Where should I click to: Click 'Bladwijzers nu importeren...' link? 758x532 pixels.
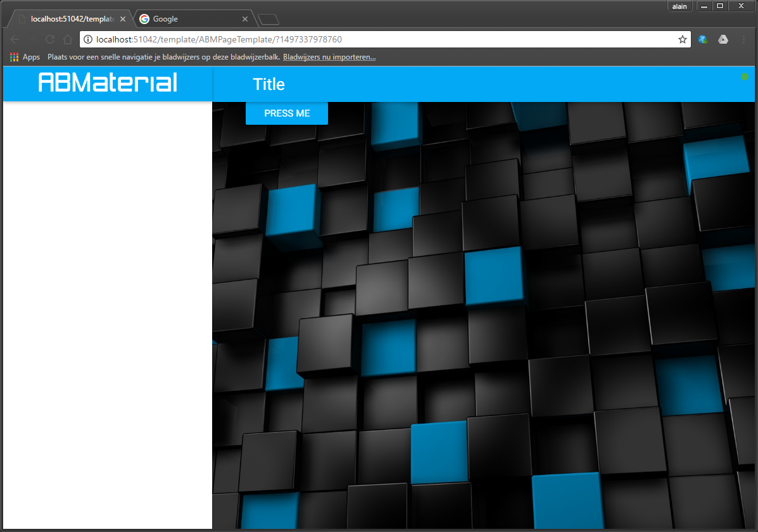pyautogui.click(x=329, y=57)
